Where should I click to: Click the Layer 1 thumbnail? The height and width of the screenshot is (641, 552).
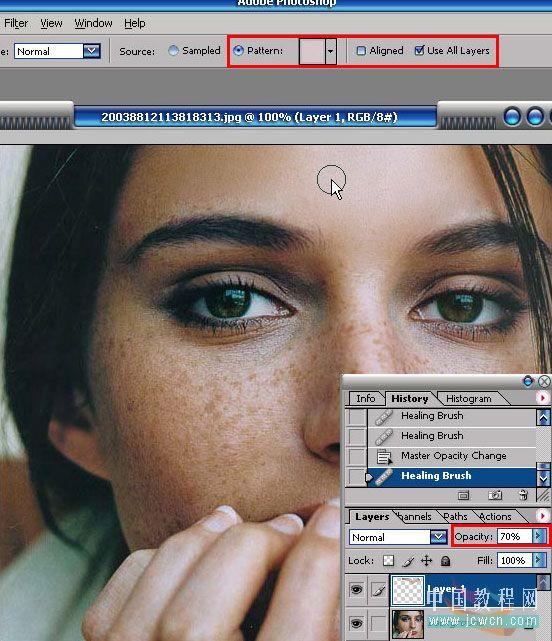pos(408,590)
